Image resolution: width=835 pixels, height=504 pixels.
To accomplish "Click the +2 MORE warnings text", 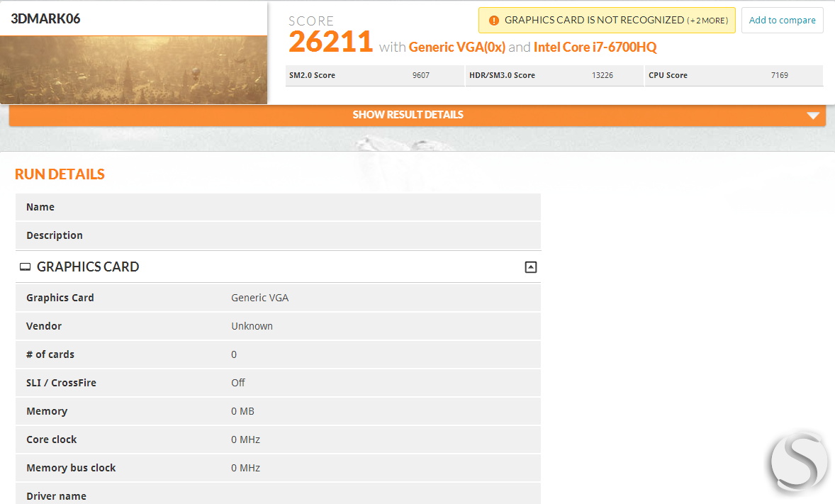I will pyautogui.click(x=707, y=21).
